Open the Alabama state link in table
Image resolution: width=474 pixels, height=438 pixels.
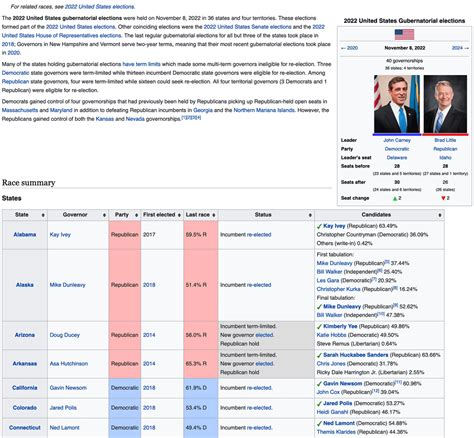click(x=25, y=235)
